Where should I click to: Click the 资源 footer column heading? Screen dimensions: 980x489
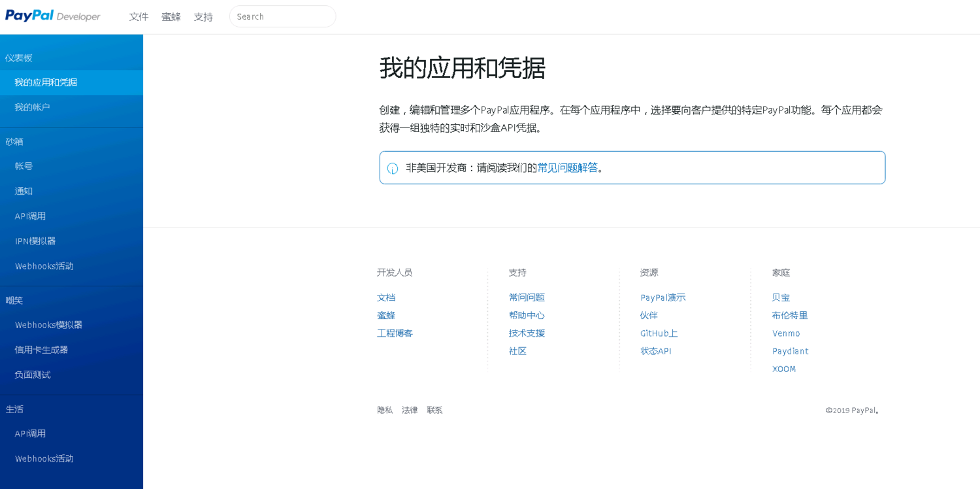tap(649, 273)
